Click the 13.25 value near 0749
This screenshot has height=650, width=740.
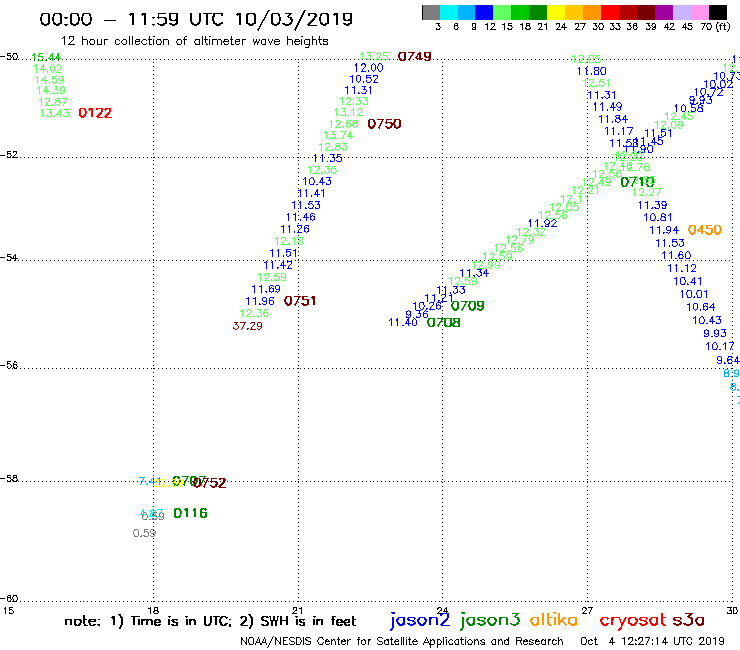tap(374, 56)
